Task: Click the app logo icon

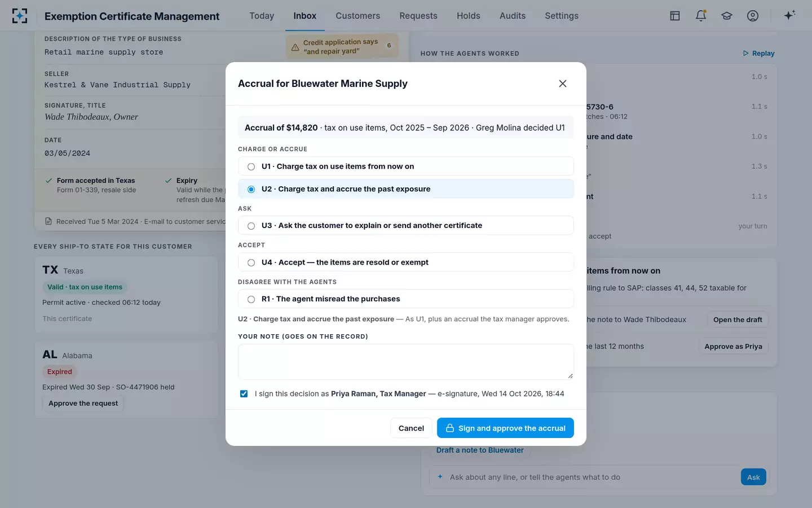Action: (20, 16)
